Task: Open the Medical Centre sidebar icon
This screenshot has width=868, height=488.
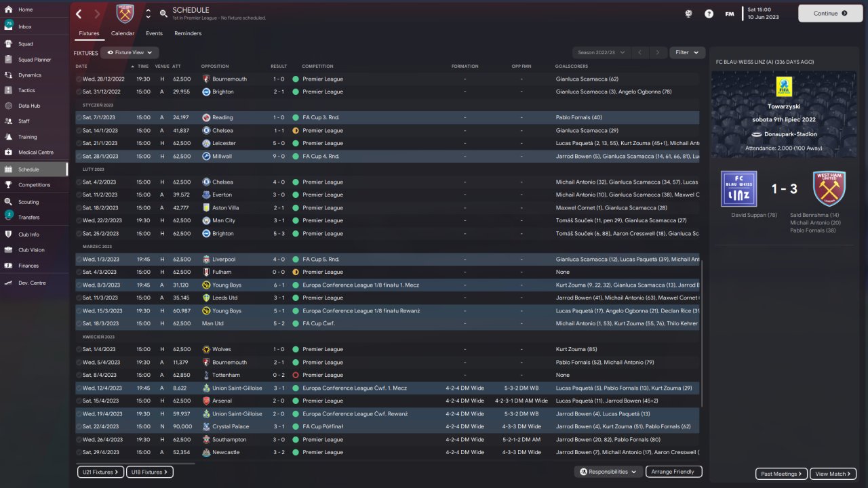Action: (x=8, y=152)
